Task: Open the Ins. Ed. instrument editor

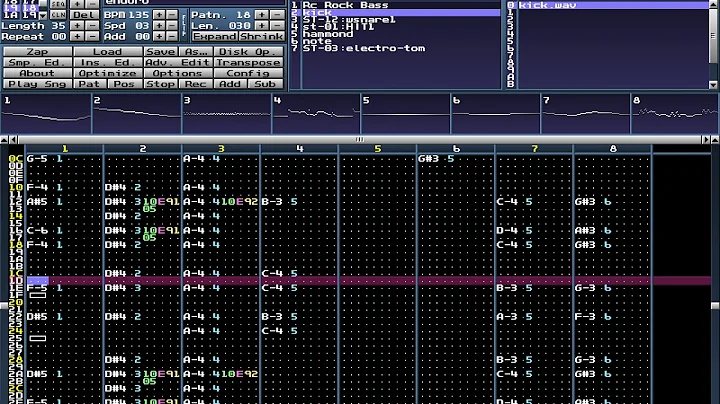Action: coord(108,62)
